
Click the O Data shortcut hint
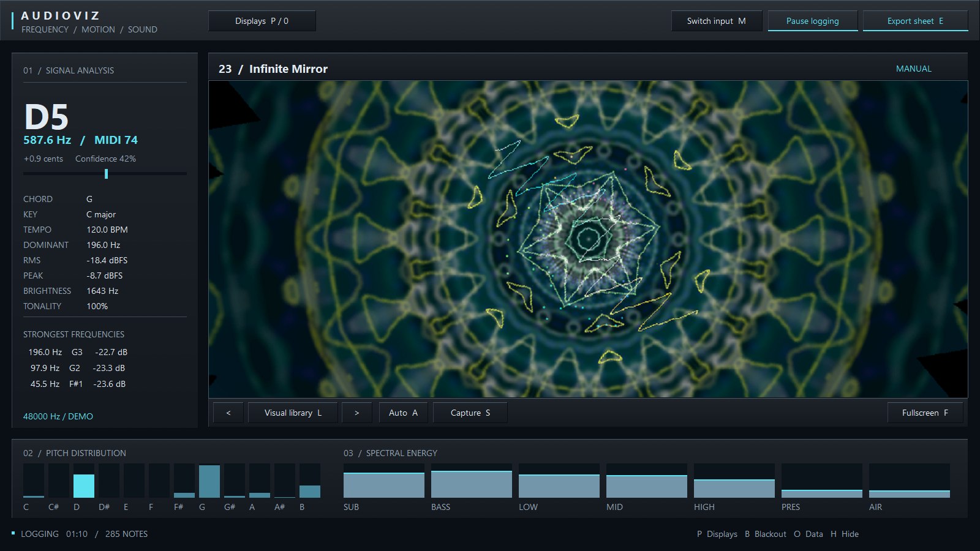pyautogui.click(x=809, y=534)
